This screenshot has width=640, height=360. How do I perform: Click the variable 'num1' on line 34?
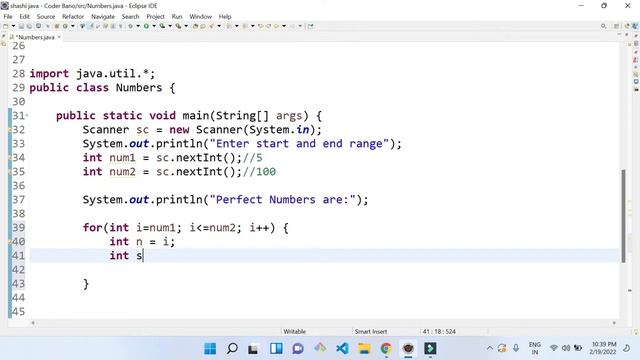[122, 158]
